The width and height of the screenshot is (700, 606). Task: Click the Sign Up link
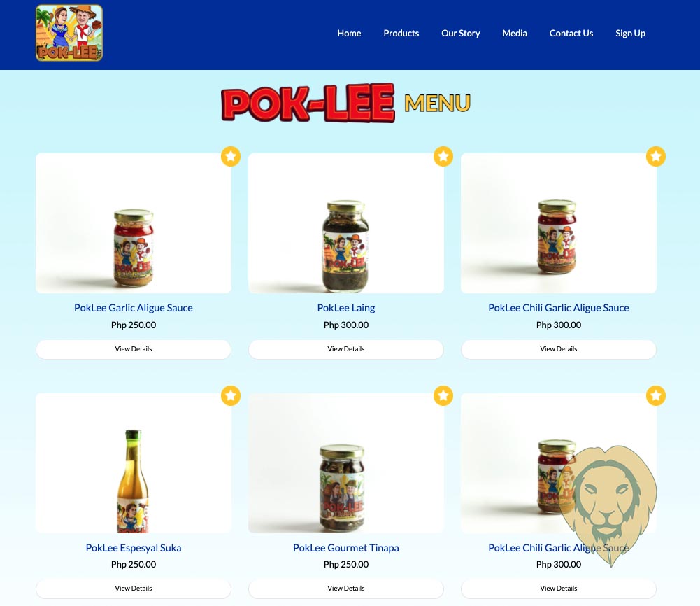[630, 33]
